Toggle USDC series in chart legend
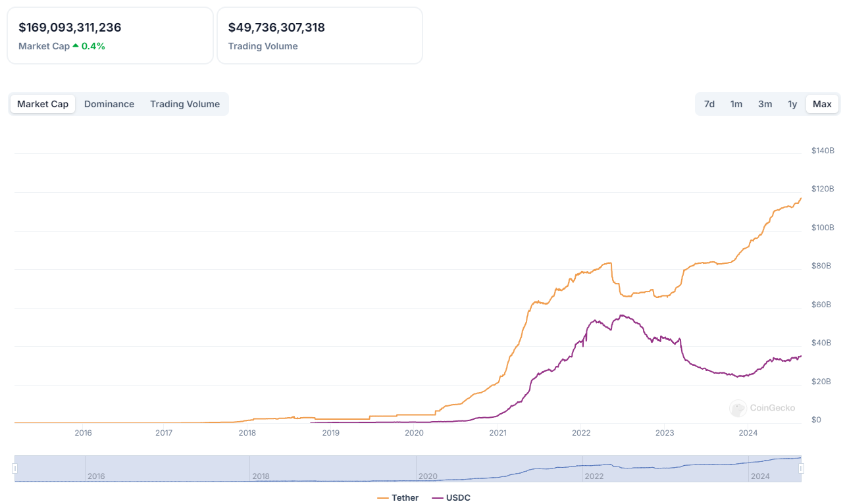845x504 pixels. click(458, 497)
